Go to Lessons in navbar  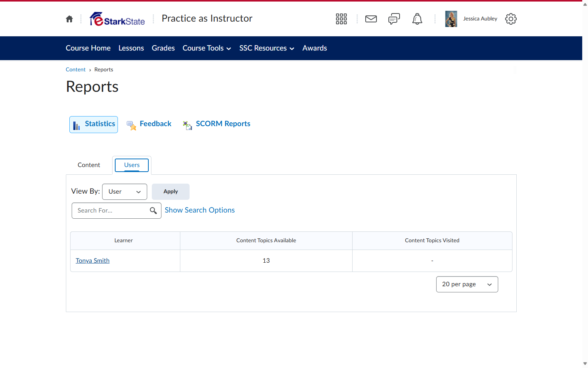(x=131, y=48)
